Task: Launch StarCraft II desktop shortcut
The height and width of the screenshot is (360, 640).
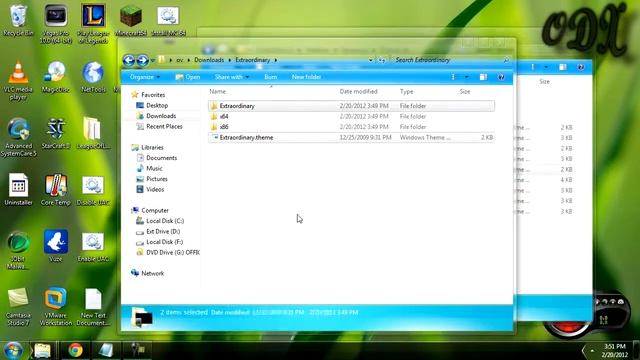Action: click(56, 133)
